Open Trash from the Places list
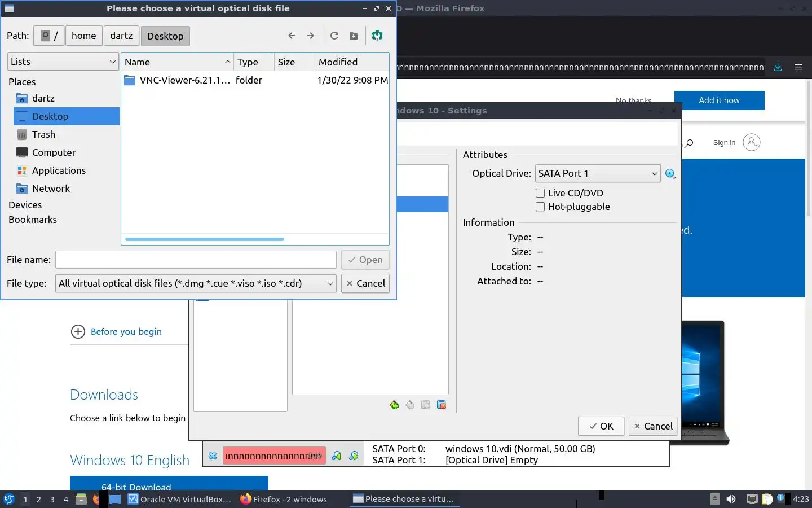The height and width of the screenshot is (508, 812). [x=67, y=134]
